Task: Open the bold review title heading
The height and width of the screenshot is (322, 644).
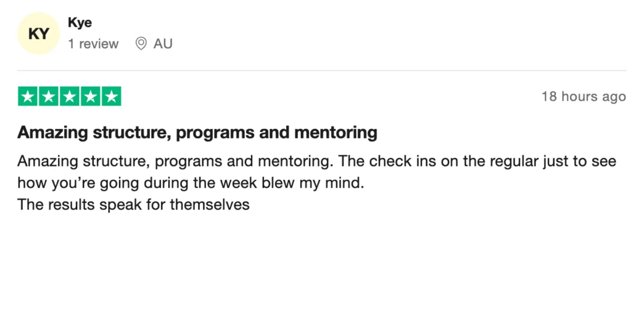Action: (197, 133)
